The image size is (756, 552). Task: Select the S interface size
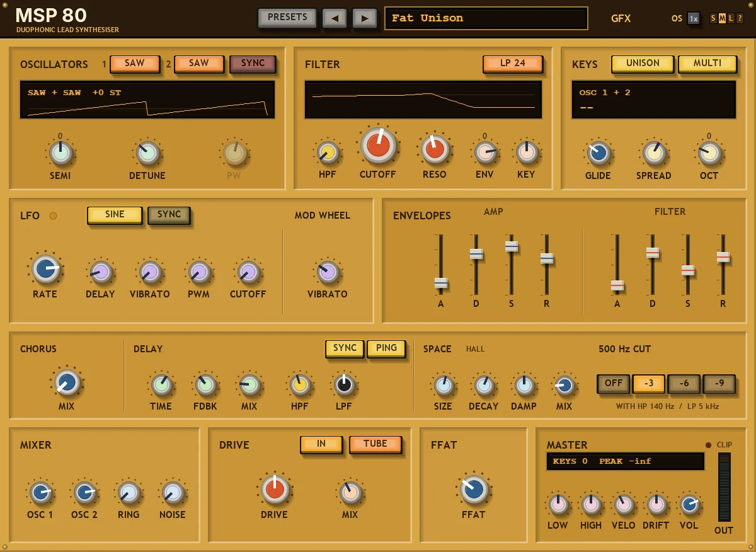713,18
